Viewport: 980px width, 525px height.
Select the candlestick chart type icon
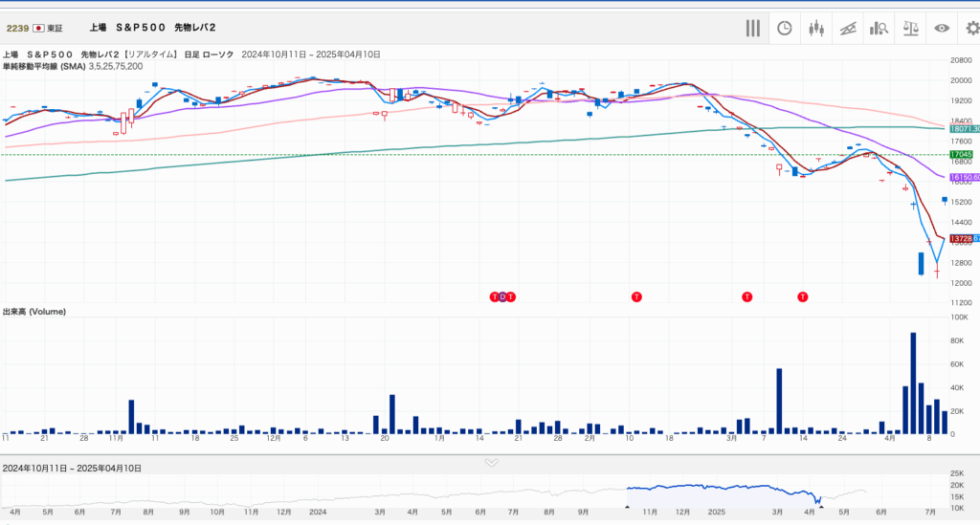click(x=815, y=28)
